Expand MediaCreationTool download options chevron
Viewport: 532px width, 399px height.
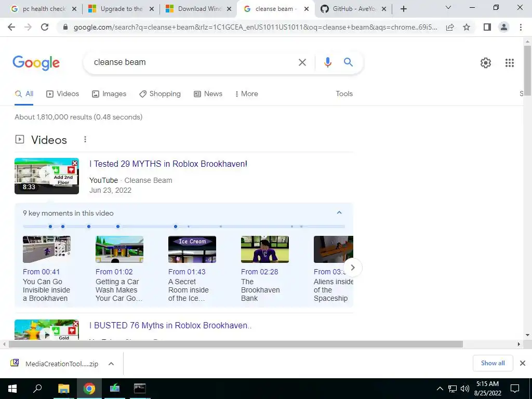111,364
